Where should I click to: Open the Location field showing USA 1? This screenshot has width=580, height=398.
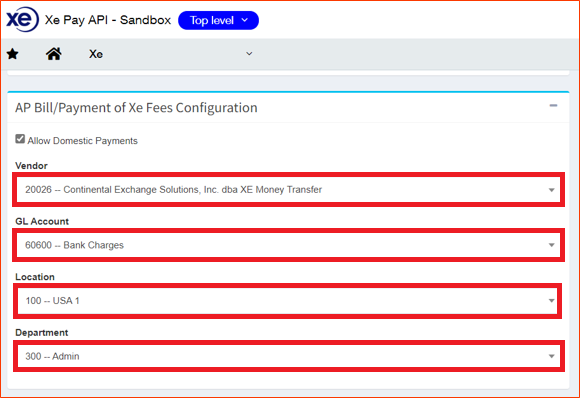point(288,301)
